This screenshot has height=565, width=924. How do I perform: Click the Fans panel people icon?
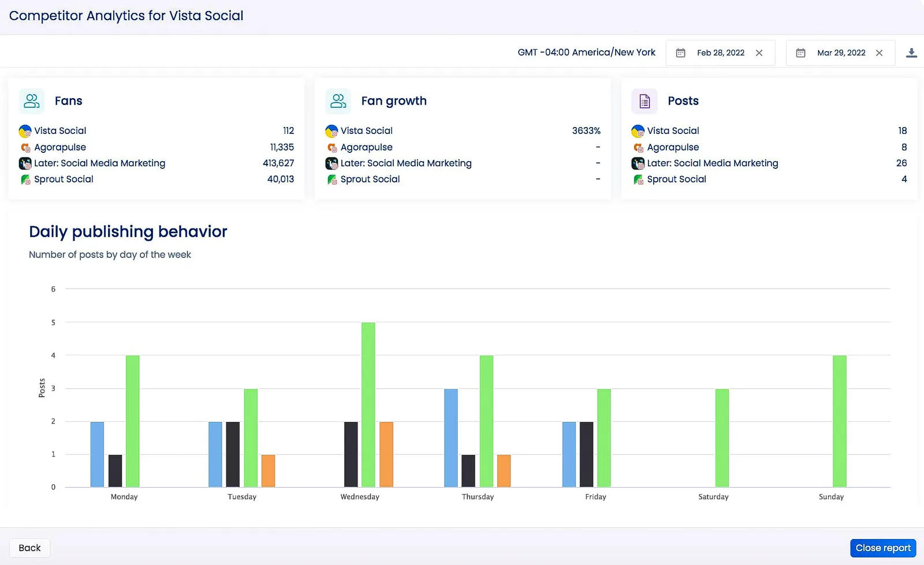click(x=31, y=100)
